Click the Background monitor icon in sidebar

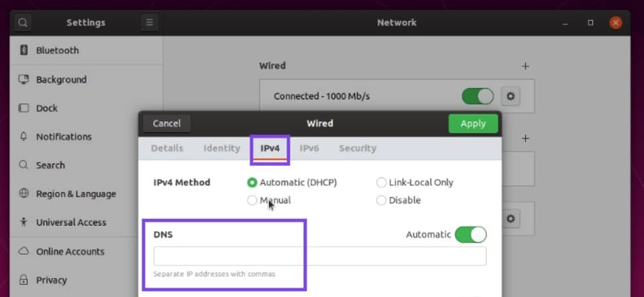click(x=24, y=79)
